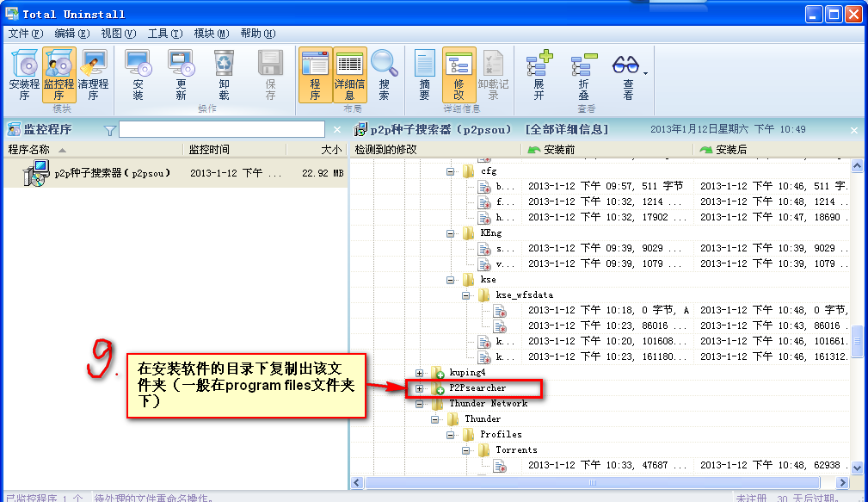
Task: Click the horizontal scrollbar left arrow
Action: coord(357,482)
